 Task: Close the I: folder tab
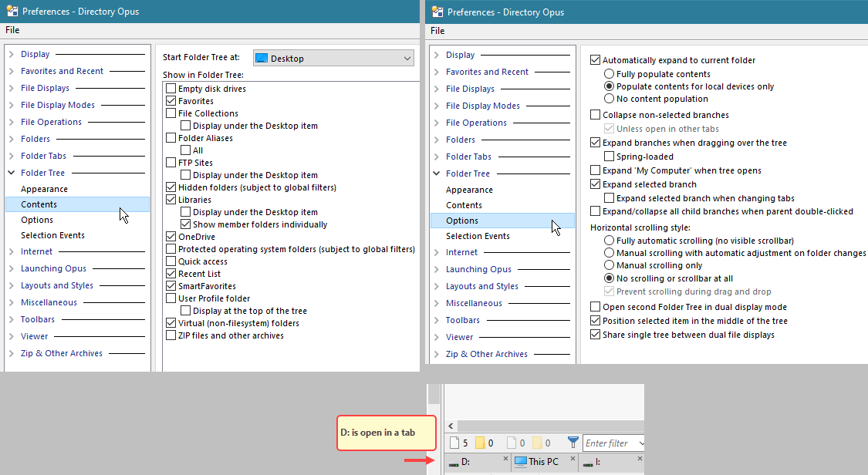click(x=640, y=458)
